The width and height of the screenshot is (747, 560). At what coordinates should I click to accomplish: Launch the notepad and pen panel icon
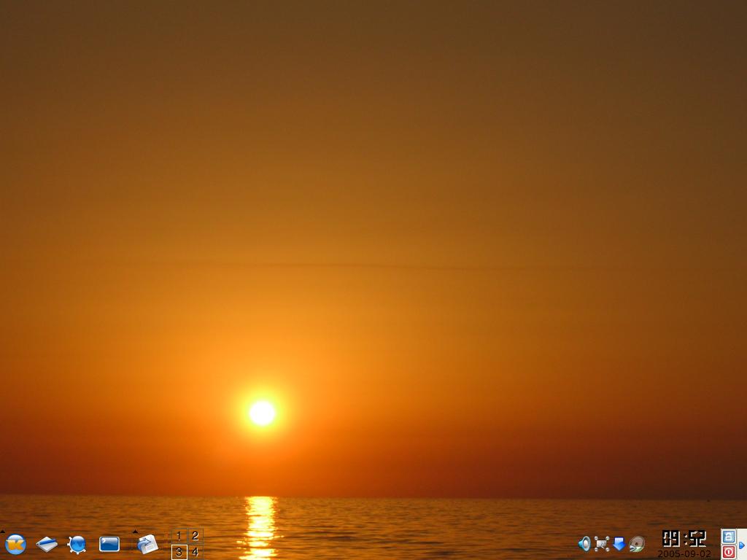point(47,544)
